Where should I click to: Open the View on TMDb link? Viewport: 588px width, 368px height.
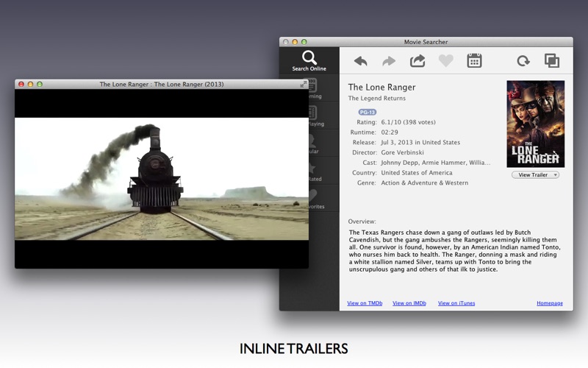tap(365, 303)
